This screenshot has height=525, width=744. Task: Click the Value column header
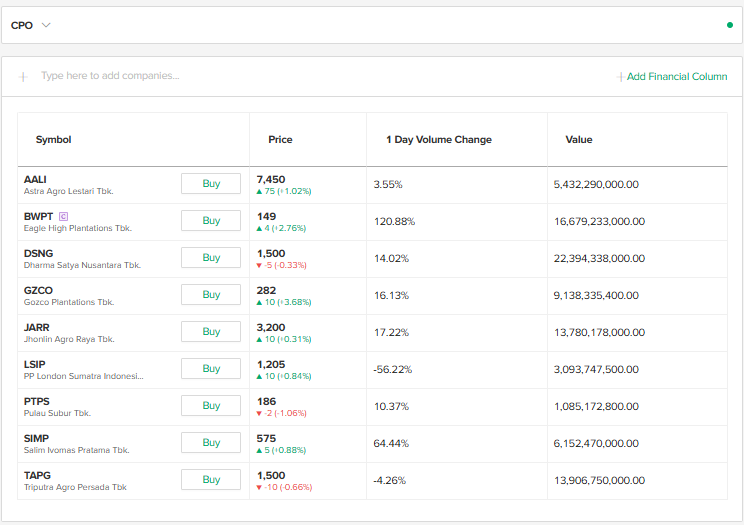point(579,140)
